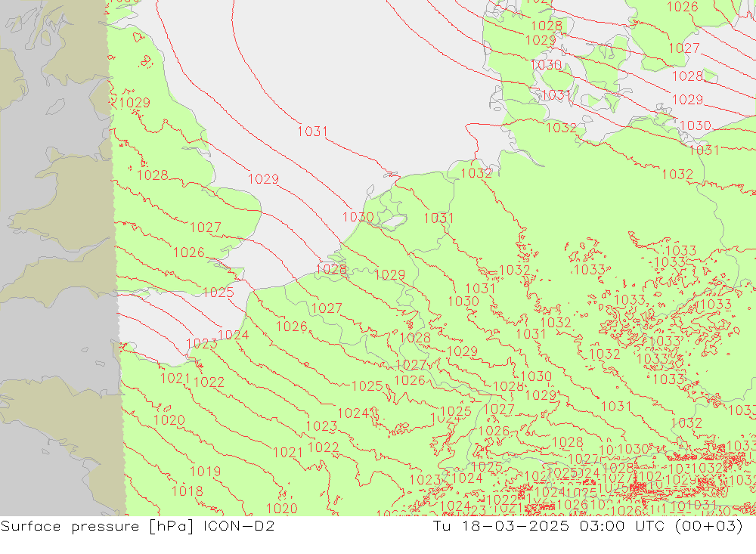Click the 1031 label over the North Sea
Viewport: 756px width, 554px height.
pyautogui.click(x=312, y=132)
